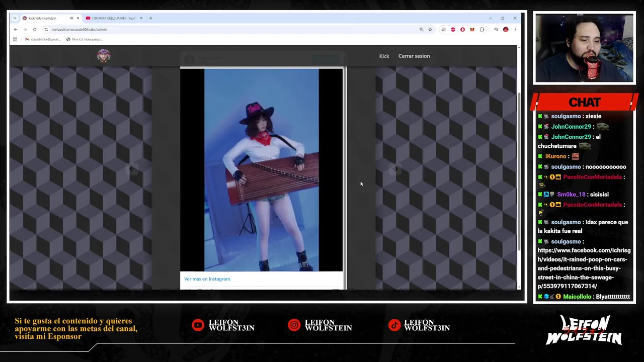Click the site avatar logo in header
The width and height of the screenshot is (644, 362).
104,56
